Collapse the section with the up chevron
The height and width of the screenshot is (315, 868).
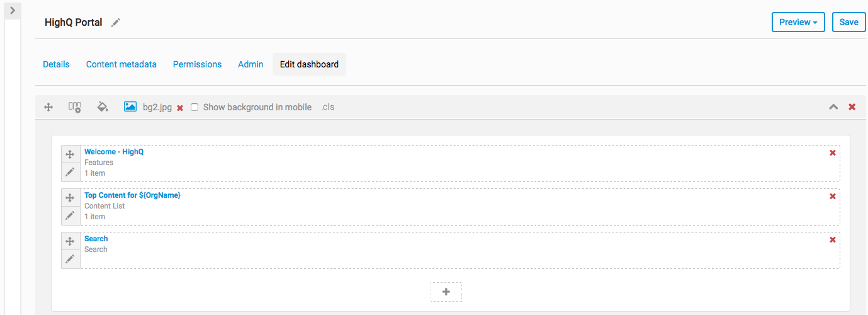[x=833, y=107]
